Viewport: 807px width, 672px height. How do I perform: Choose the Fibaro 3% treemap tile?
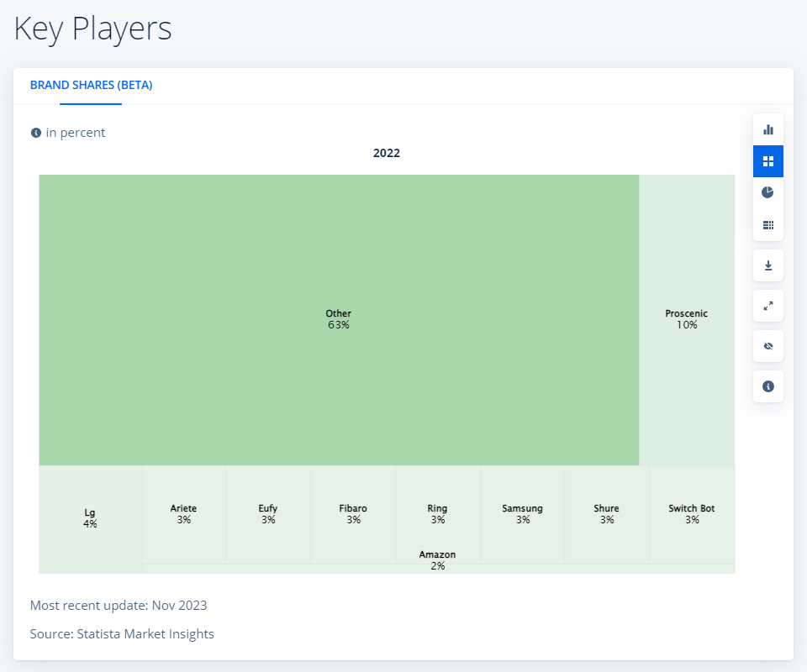tap(353, 514)
